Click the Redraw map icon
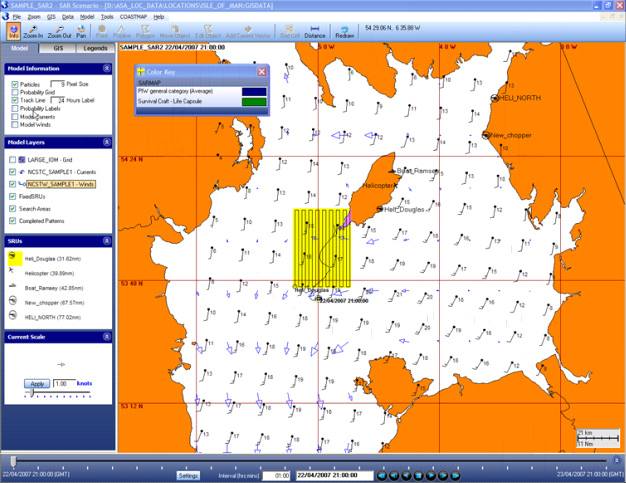 tap(345, 31)
